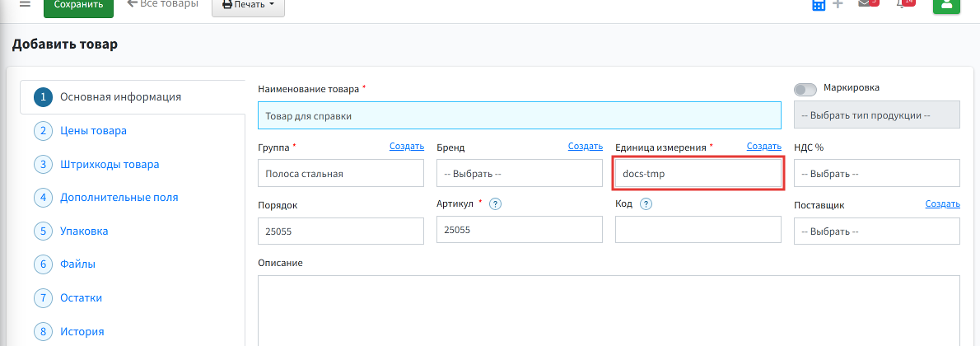Expand the НДС % dropdown

[877, 173]
